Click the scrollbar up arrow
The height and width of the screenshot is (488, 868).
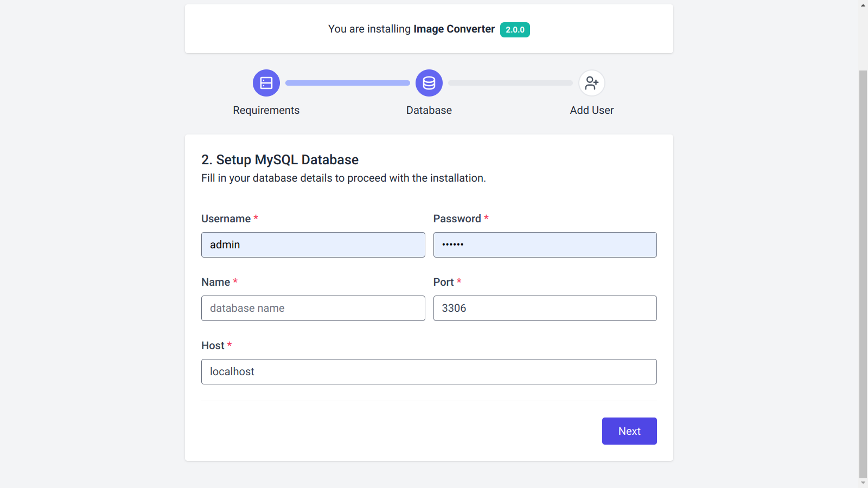click(863, 5)
